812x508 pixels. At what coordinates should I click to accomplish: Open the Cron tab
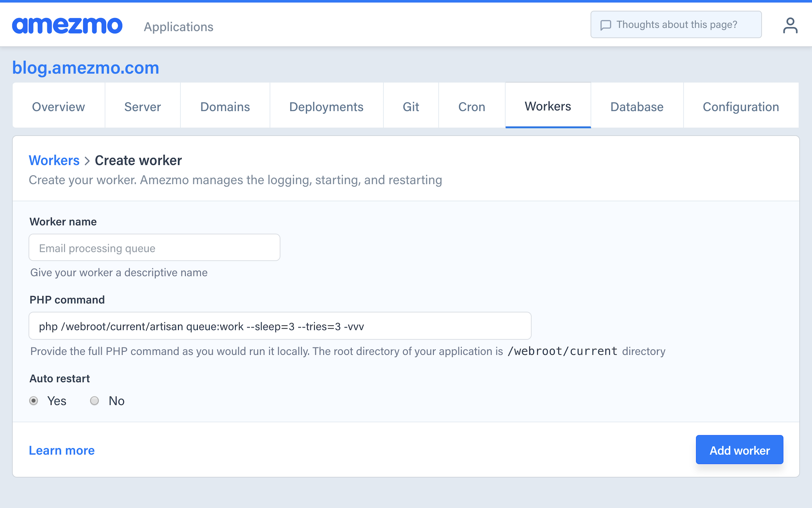click(x=471, y=107)
